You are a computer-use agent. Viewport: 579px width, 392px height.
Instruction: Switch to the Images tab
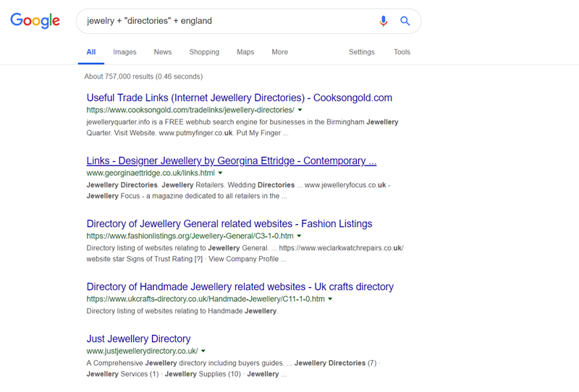(124, 52)
